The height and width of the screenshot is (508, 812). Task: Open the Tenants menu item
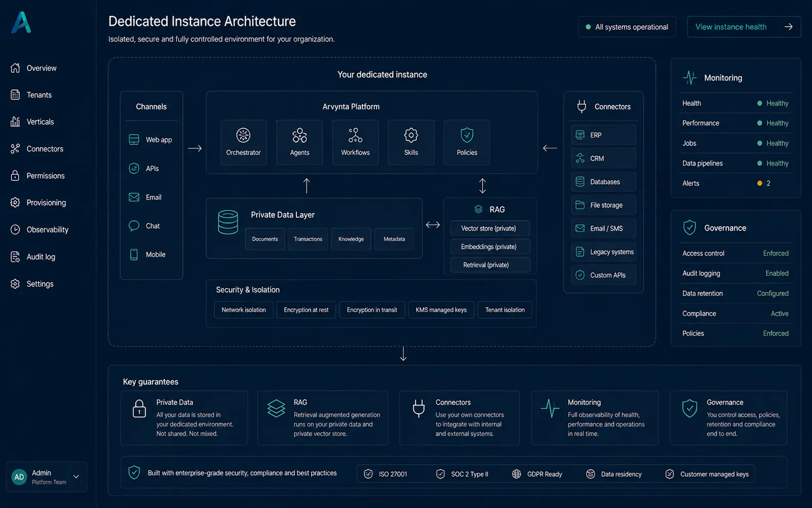(x=39, y=95)
